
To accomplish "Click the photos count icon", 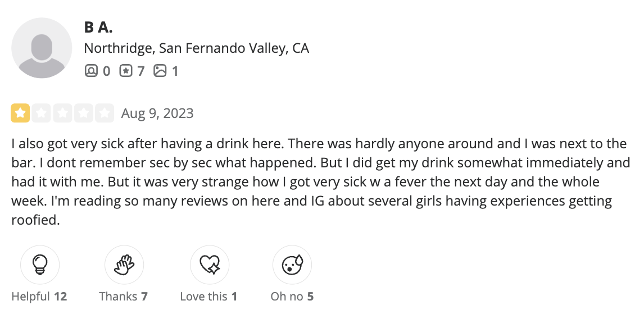I will (x=160, y=71).
